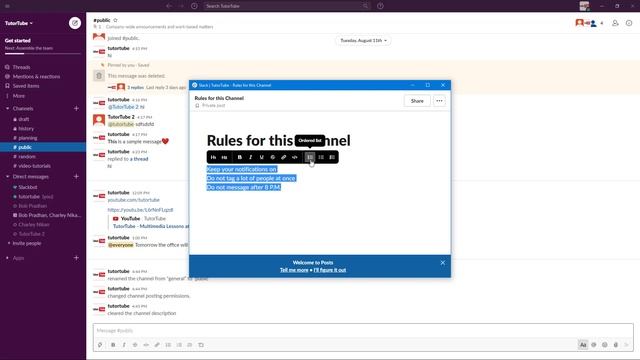Image resolution: width=640 pixels, height=360 pixels.
Task: Click the add people icon in header
Action: coord(615,23)
